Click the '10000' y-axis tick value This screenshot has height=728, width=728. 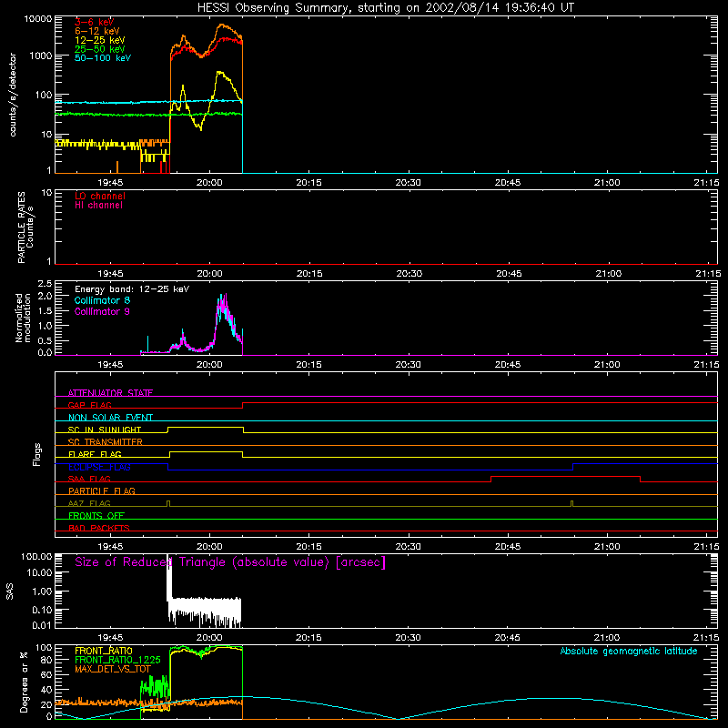click(x=38, y=19)
